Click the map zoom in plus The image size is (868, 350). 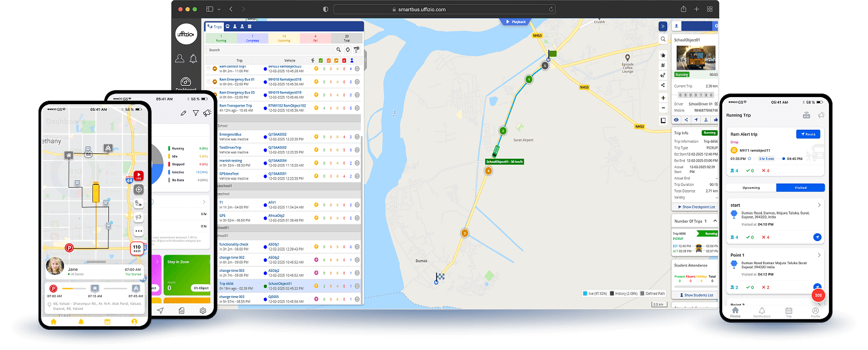click(663, 98)
